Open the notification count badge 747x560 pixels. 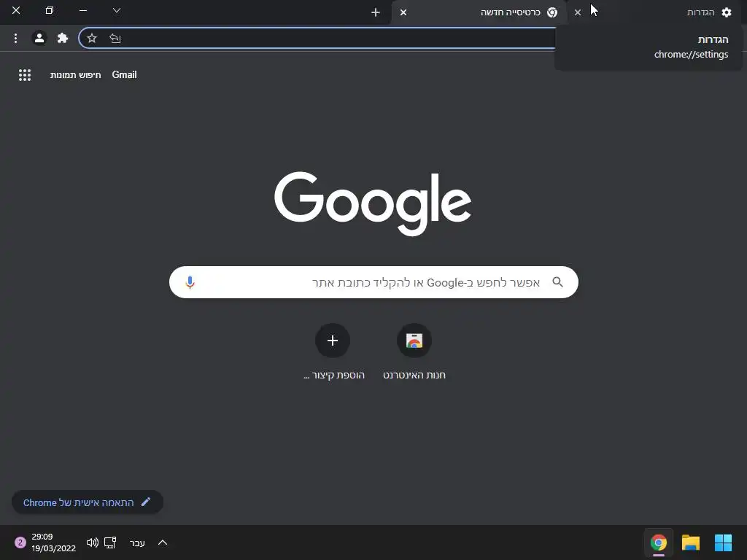[20, 542]
